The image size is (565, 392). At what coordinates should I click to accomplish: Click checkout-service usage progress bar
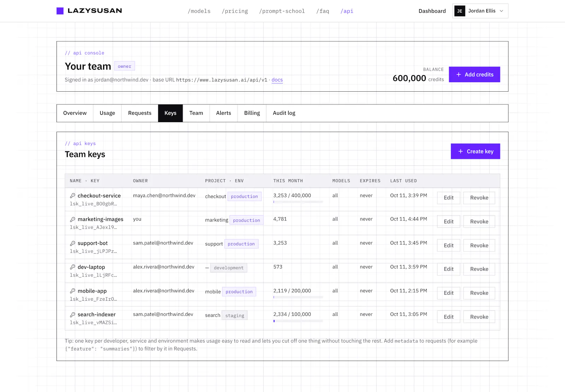(x=298, y=202)
